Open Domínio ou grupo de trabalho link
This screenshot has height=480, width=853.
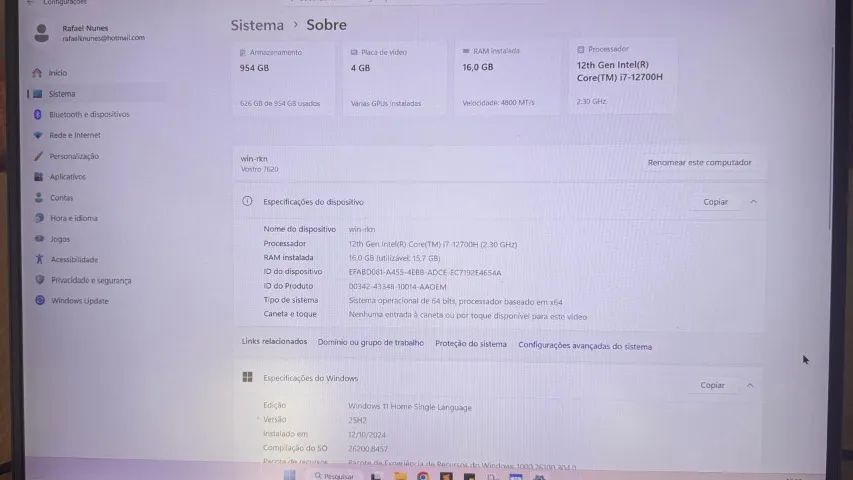click(x=370, y=343)
